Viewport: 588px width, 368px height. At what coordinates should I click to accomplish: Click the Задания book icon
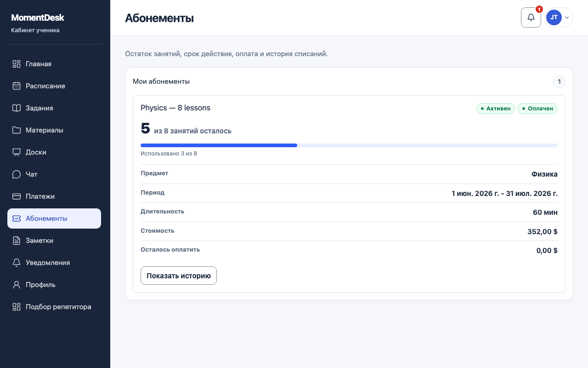point(17,108)
